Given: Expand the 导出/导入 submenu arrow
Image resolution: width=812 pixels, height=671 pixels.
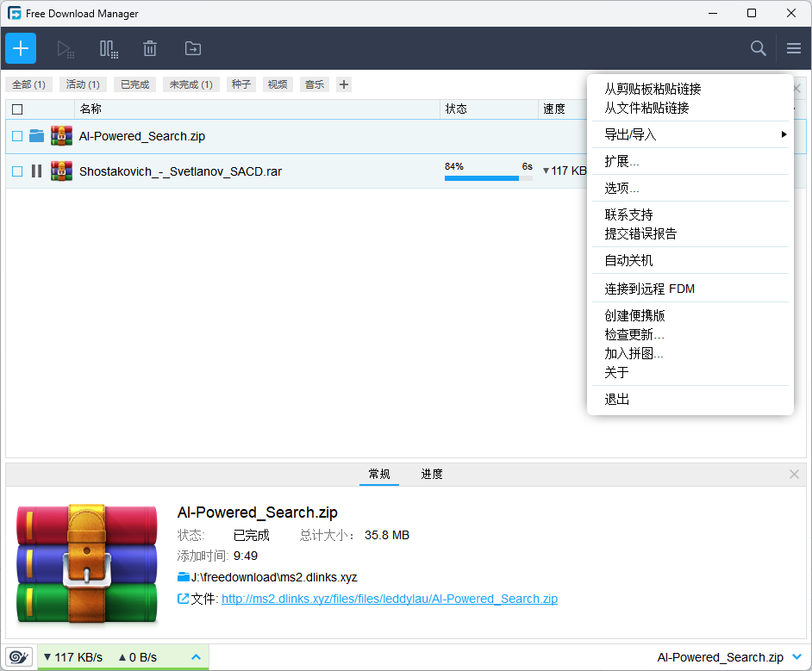Looking at the screenshot, I should click(784, 134).
